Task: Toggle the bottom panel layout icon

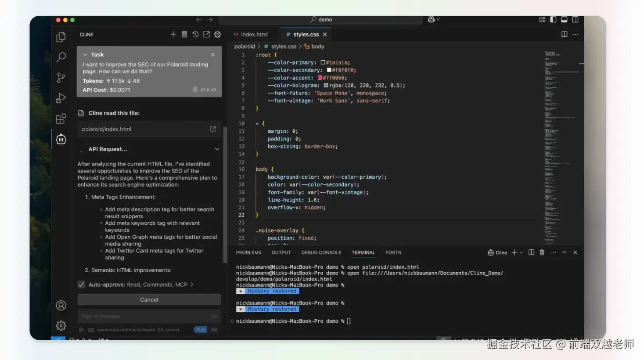Action: click(564, 19)
